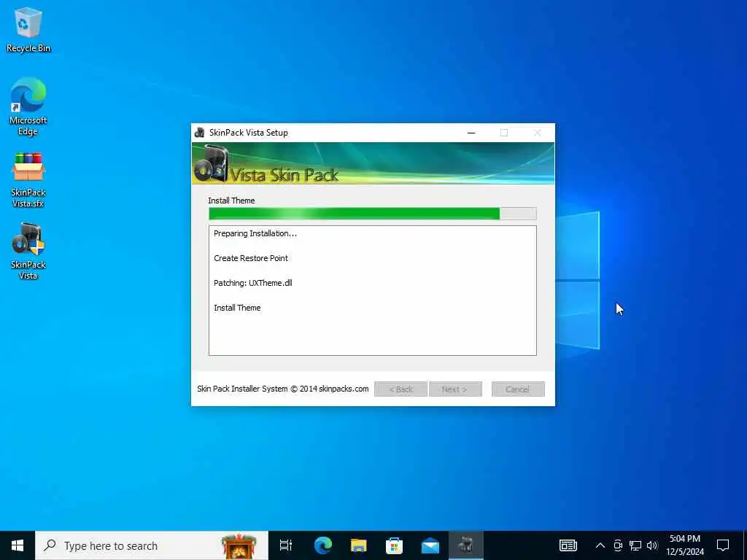This screenshot has height=560, width=747.
Task: Show hidden system tray icons
Action: (x=600, y=545)
